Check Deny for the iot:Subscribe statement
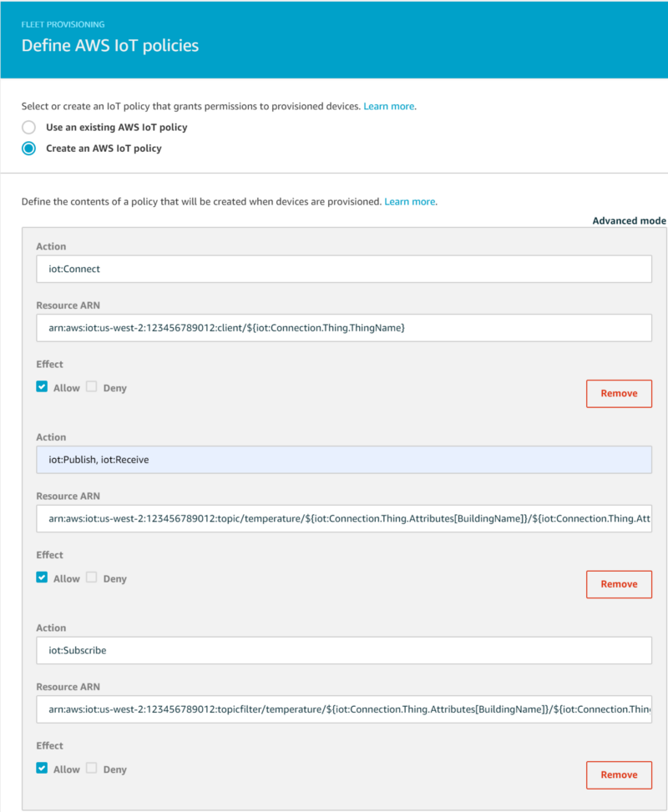Image resolution: width=668 pixels, height=812 pixels. (x=92, y=768)
